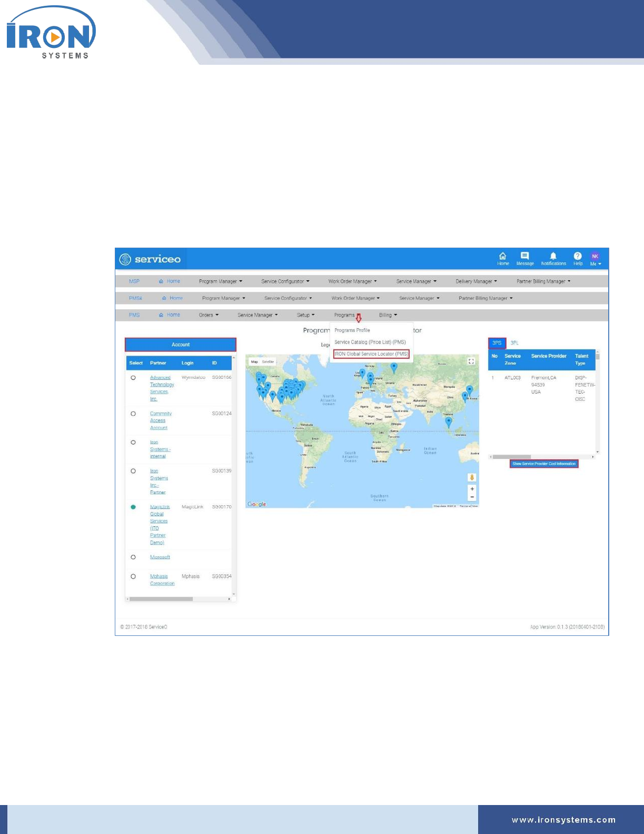The image size is (644, 834).
Task: Expand PMS Service Manager dropdown
Action: pyautogui.click(x=257, y=315)
